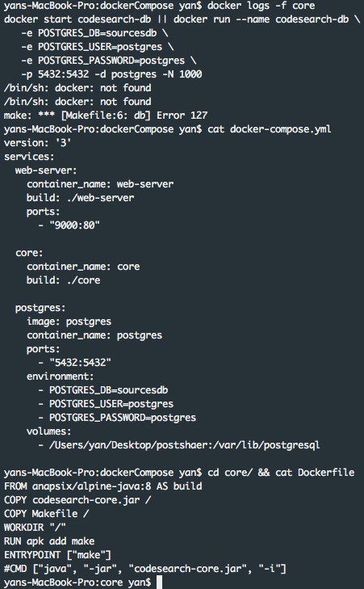Click the POSTGRES_PASSWORD=postgres yml entry
364x589 pixels.
tap(123, 418)
